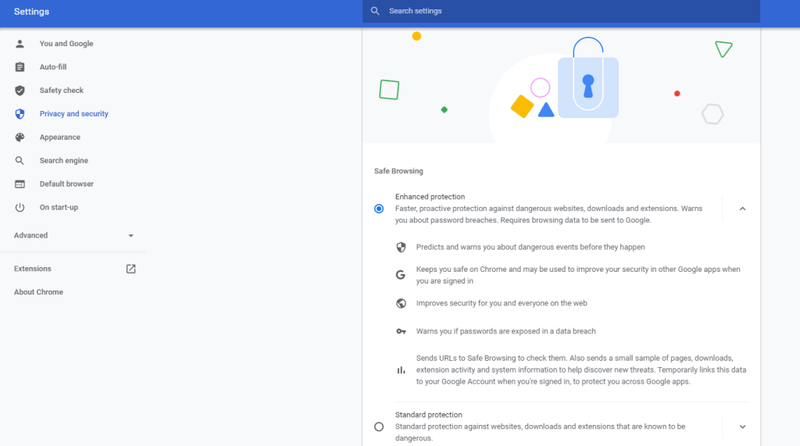
Task: Focus the Search settings input field
Action: pos(561,11)
